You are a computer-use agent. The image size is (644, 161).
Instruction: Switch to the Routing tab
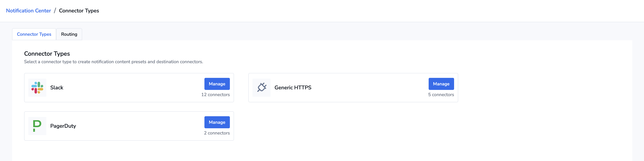tap(69, 34)
